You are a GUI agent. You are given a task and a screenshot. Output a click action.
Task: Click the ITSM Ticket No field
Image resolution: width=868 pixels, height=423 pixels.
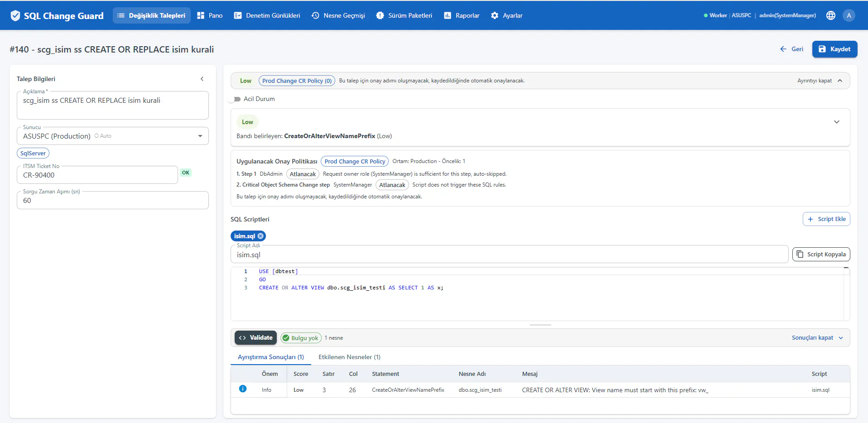click(x=97, y=175)
